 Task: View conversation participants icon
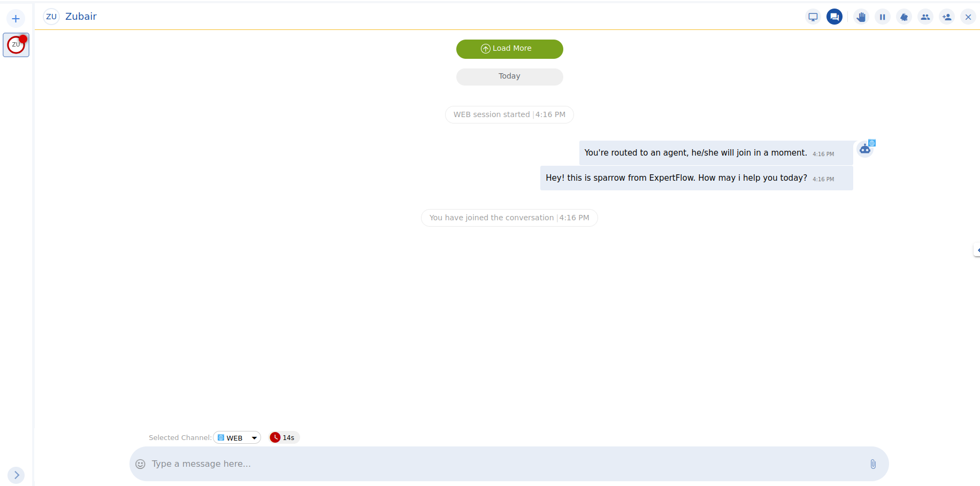(925, 17)
